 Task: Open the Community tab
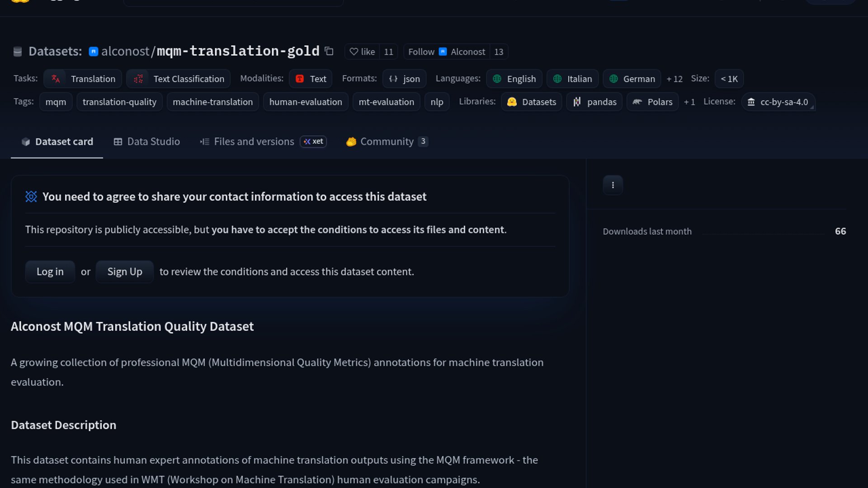point(387,142)
